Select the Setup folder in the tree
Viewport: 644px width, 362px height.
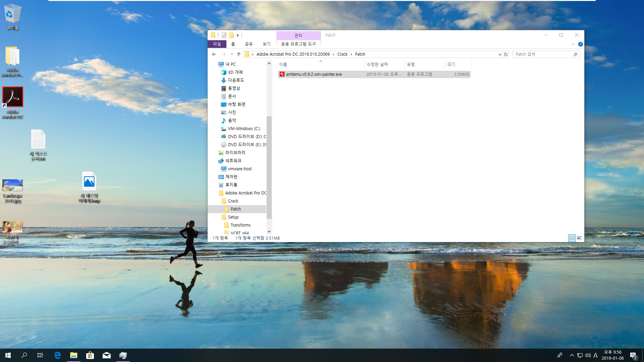pyautogui.click(x=230, y=217)
